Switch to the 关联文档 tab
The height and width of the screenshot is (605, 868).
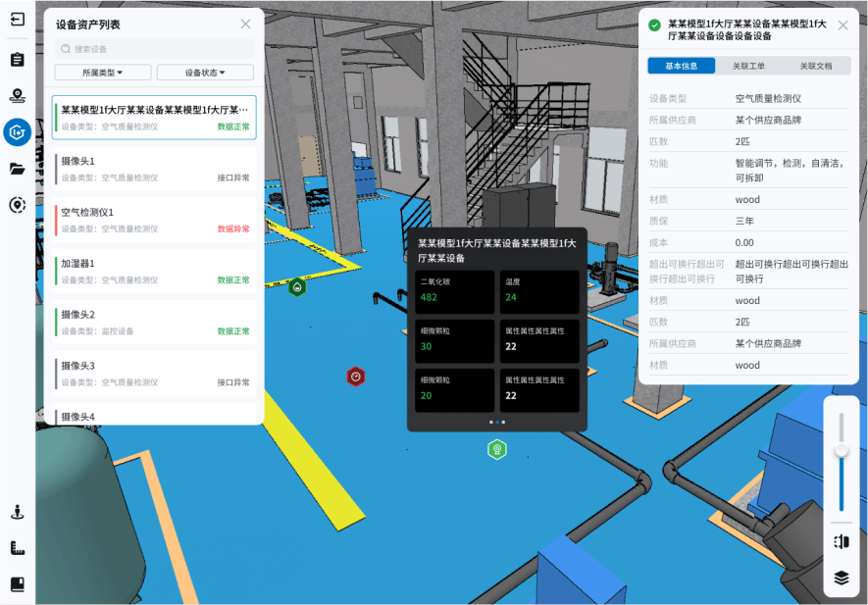tap(815, 66)
